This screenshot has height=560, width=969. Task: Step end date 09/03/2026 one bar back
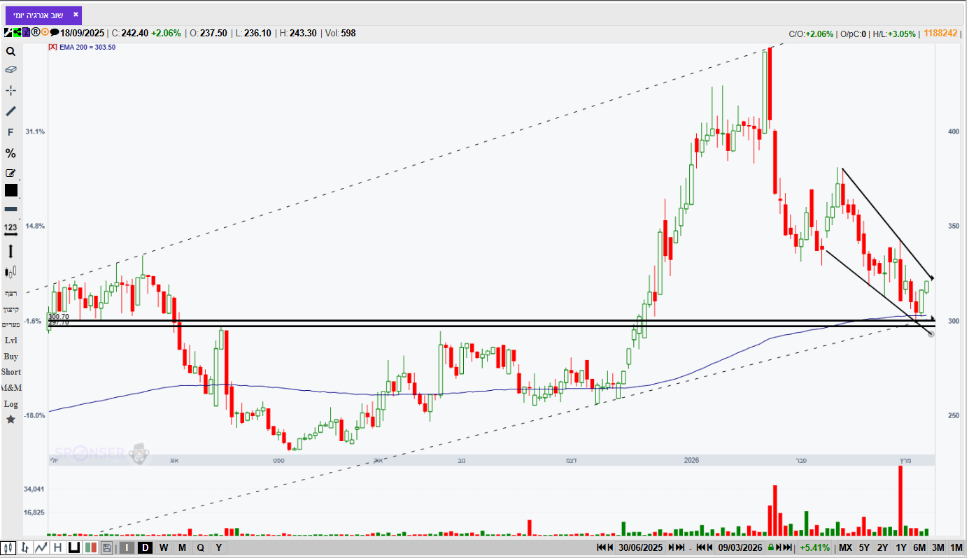click(x=709, y=547)
